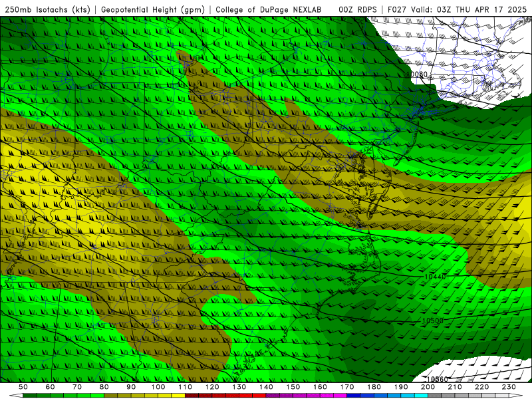The width and height of the screenshot is (532, 399).
Task: Click the dark blue swatch starting at 170
Action: 354,396
